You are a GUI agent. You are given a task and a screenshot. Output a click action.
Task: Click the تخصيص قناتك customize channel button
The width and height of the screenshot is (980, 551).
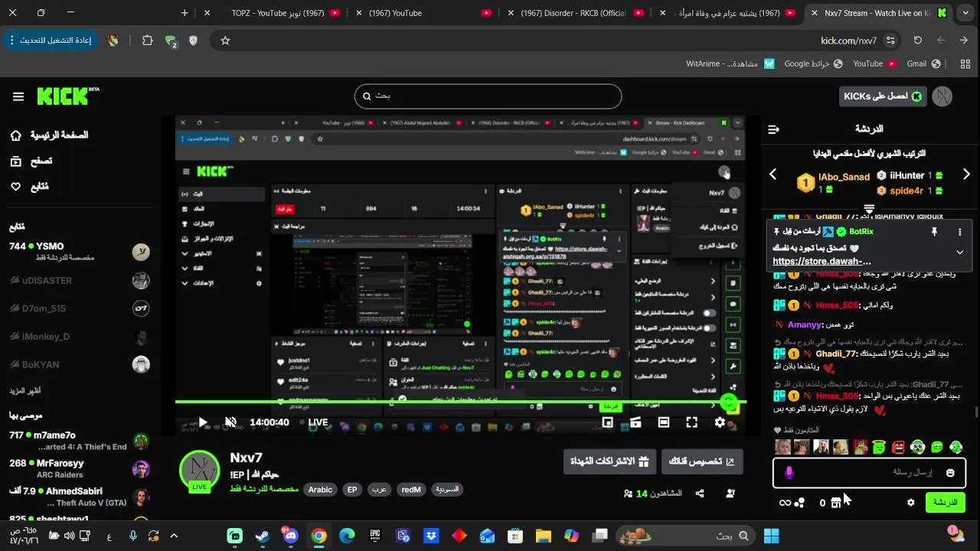click(701, 461)
